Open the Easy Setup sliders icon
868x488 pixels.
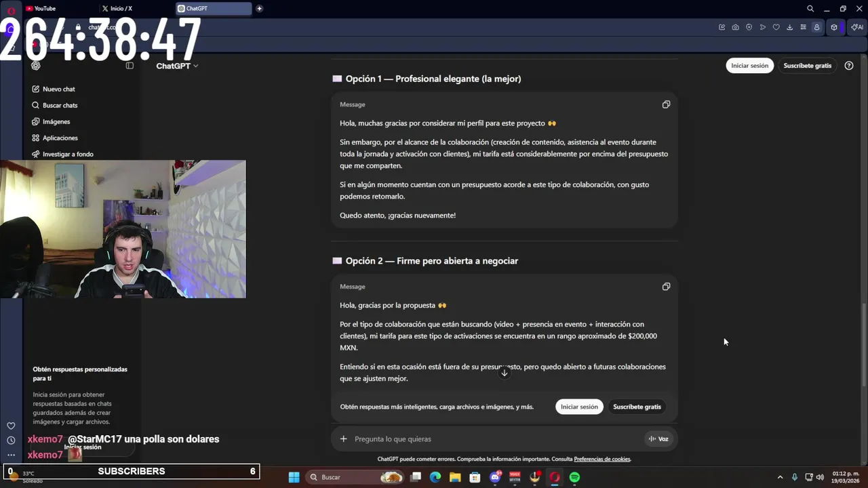point(803,27)
